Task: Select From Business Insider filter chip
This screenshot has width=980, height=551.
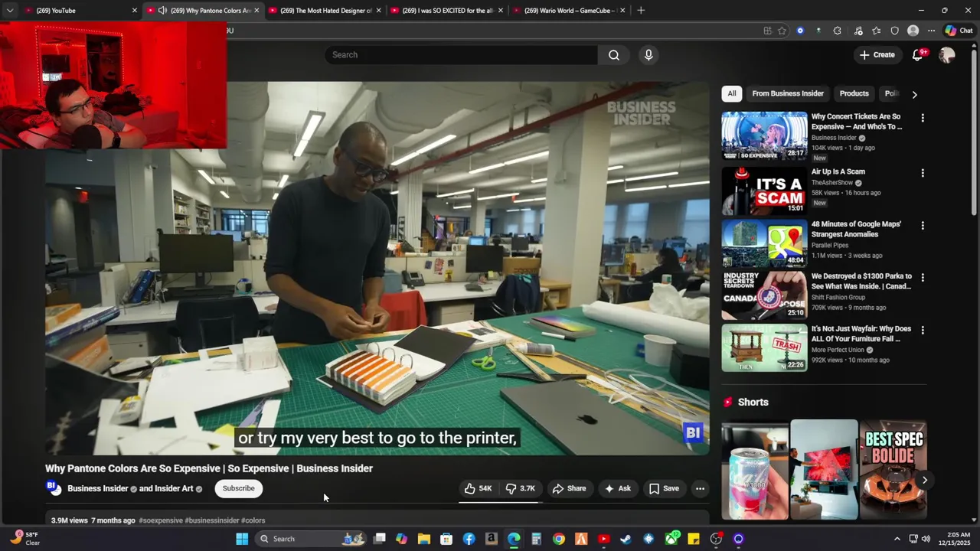Action: click(788, 93)
